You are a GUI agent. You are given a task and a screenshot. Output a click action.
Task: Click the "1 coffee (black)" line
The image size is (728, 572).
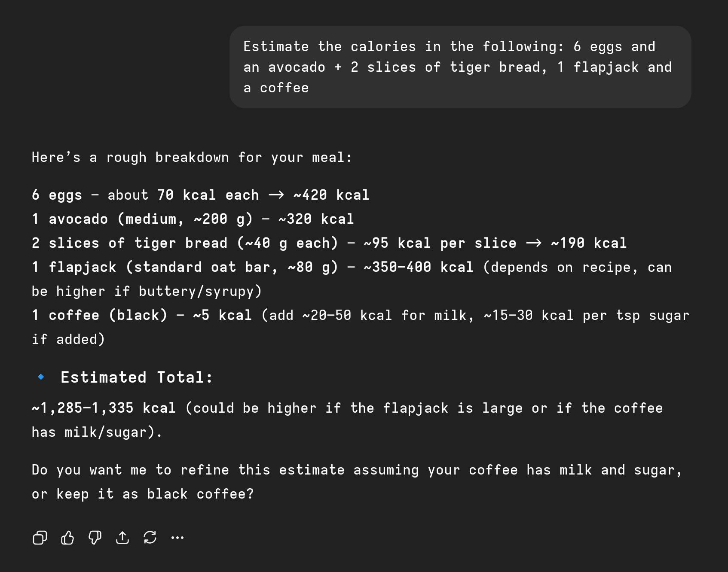360,327
